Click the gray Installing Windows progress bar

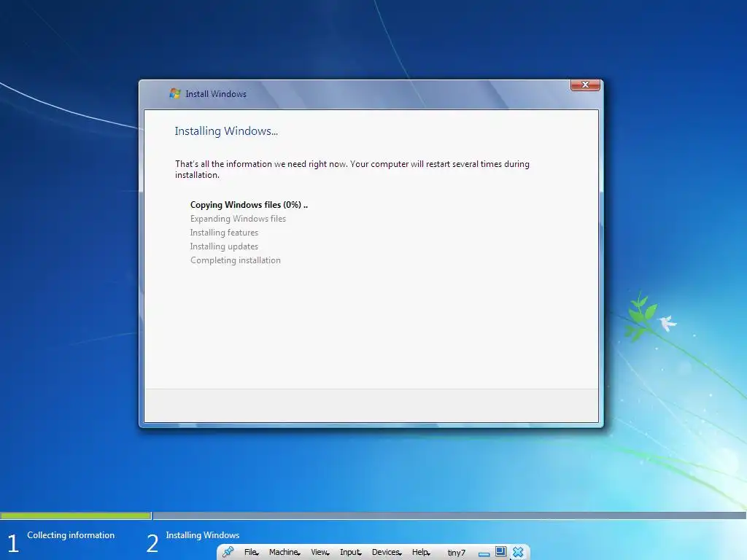point(449,516)
